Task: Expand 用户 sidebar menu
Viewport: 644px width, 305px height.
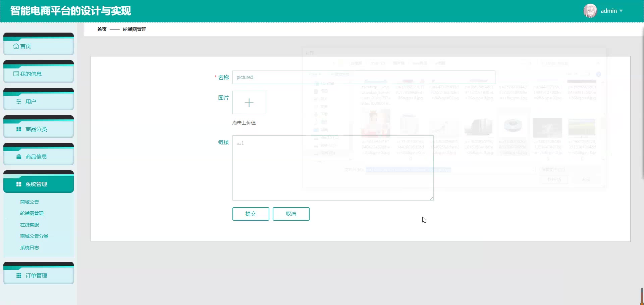Action: (39, 99)
